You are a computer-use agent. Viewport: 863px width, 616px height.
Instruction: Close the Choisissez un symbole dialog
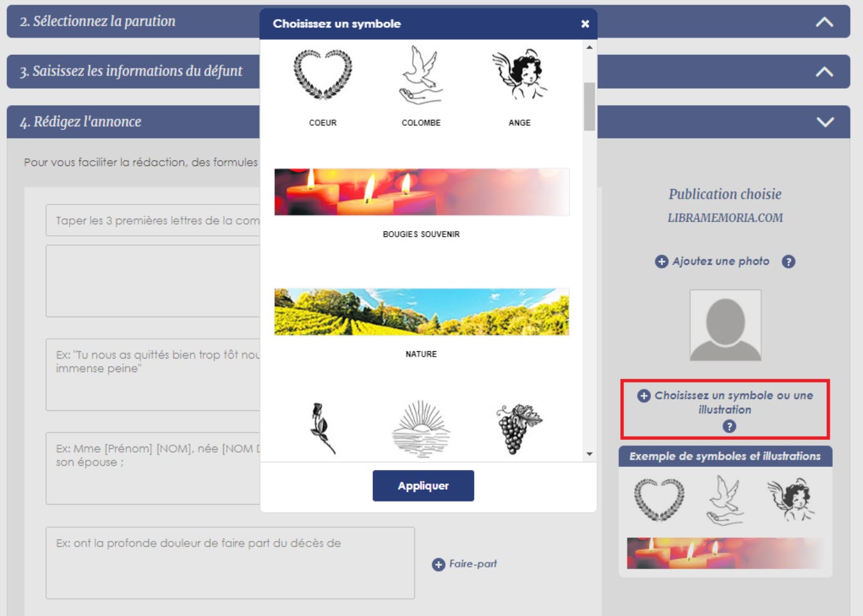pos(585,24)
